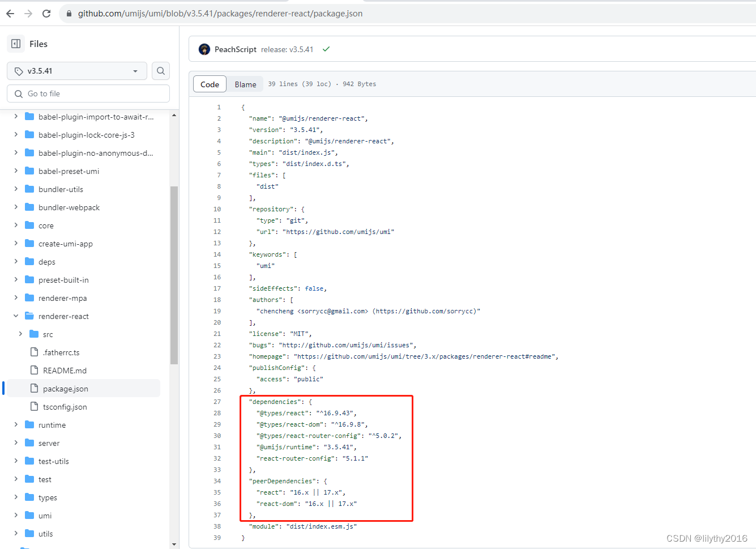The image size is (756, 549).
Task: Click the test folder icon
Action: [x=29, y=479]
